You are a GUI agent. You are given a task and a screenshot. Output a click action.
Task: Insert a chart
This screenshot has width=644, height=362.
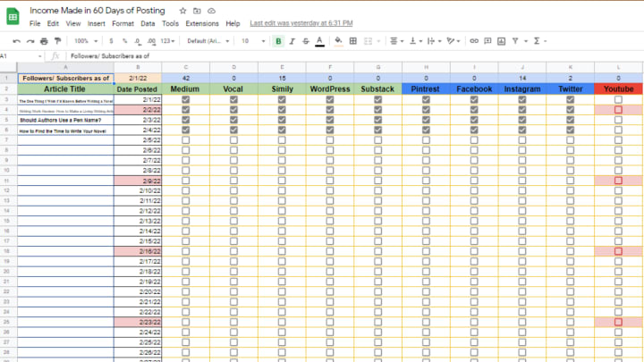pyautogui.click(x=502, y=41)
